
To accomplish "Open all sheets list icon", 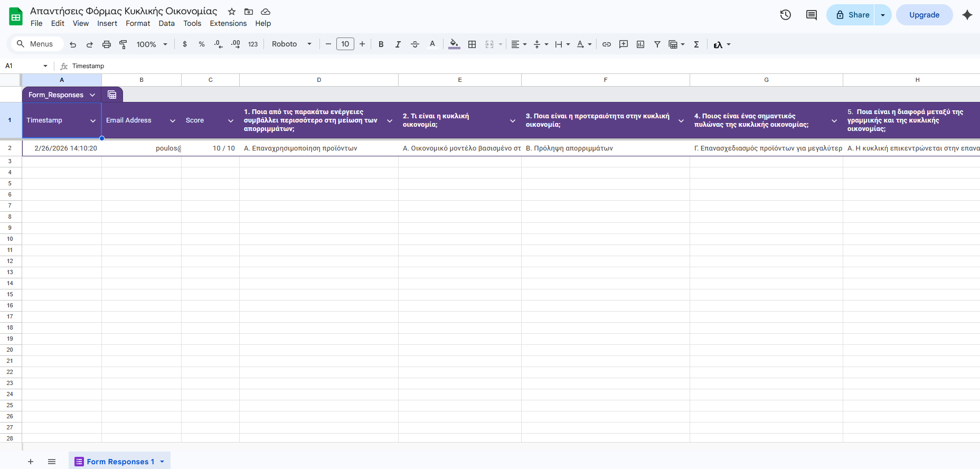I will tap(52, 462).
